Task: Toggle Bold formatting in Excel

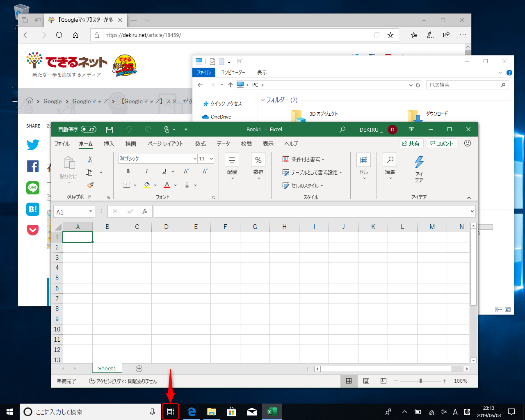Action: (128, 171)
